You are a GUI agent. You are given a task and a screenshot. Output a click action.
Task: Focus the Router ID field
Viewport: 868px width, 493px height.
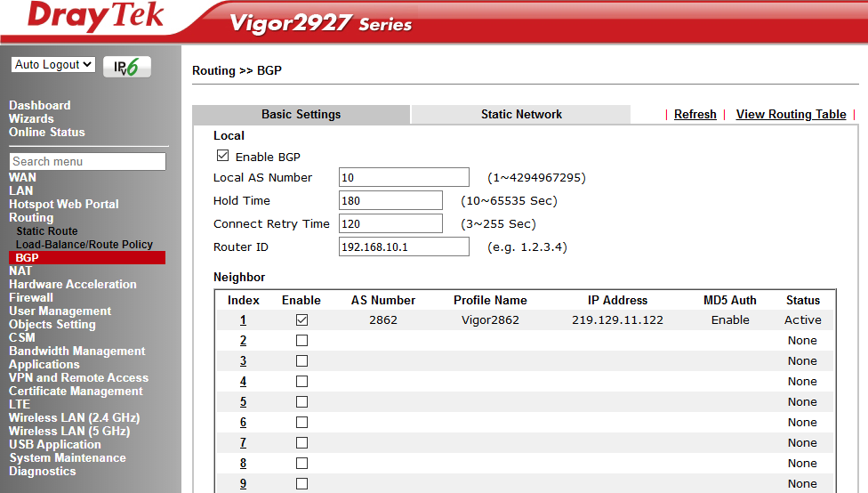point(404,247)
